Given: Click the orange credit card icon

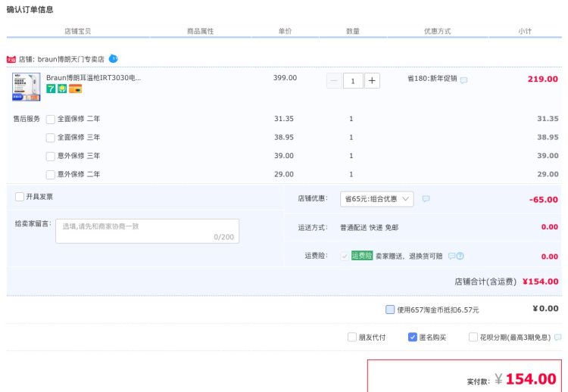Looking at the screenshot, I should coord(75,89).
